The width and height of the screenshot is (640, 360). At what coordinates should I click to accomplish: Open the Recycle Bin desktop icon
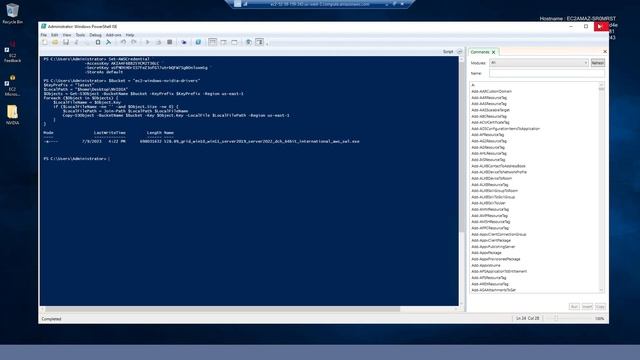click(x=12, y=13)
